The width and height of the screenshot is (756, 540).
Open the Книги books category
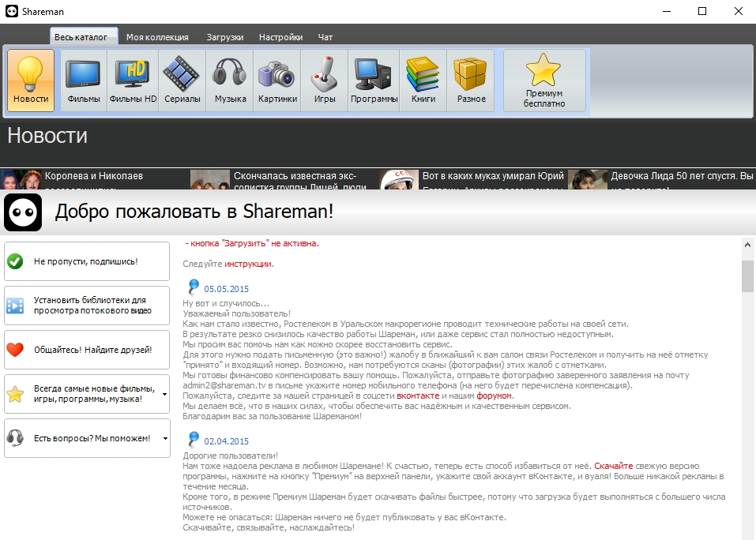[423, 81]
